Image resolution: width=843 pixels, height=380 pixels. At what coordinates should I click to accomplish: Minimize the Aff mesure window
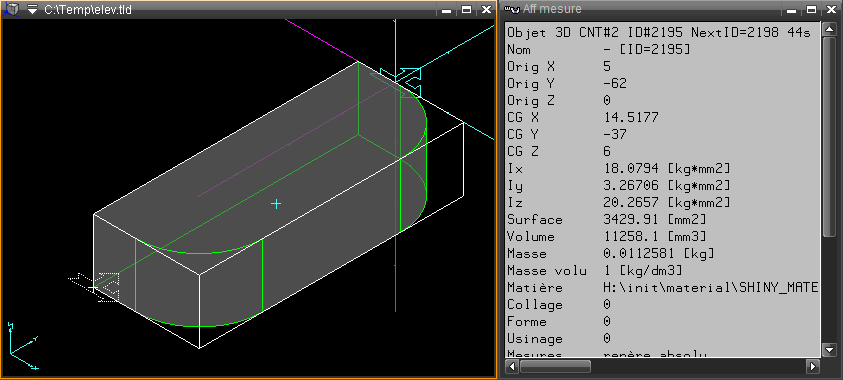point(792,10)
